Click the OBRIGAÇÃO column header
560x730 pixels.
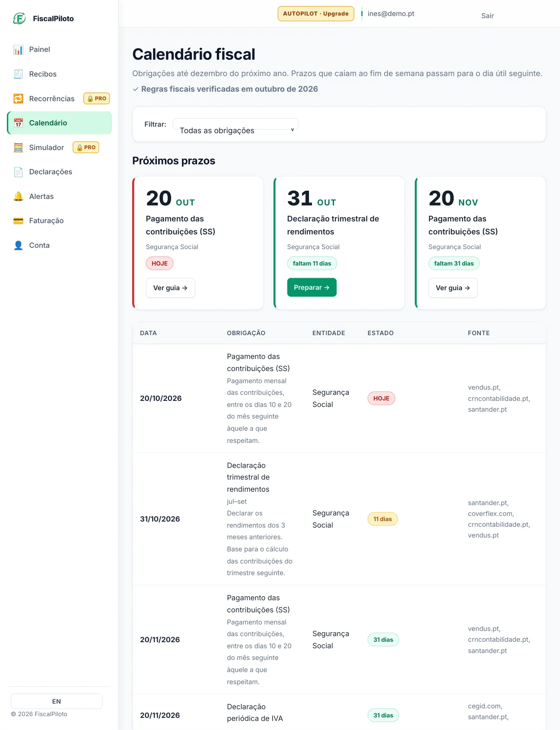tap(246, 333)
